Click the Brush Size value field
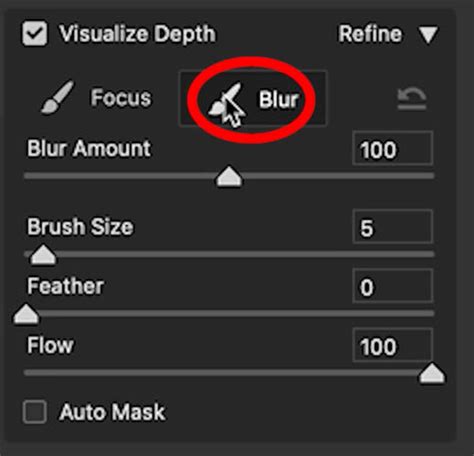The width and height of the screenshot is (474, 456). coord(393,227)
